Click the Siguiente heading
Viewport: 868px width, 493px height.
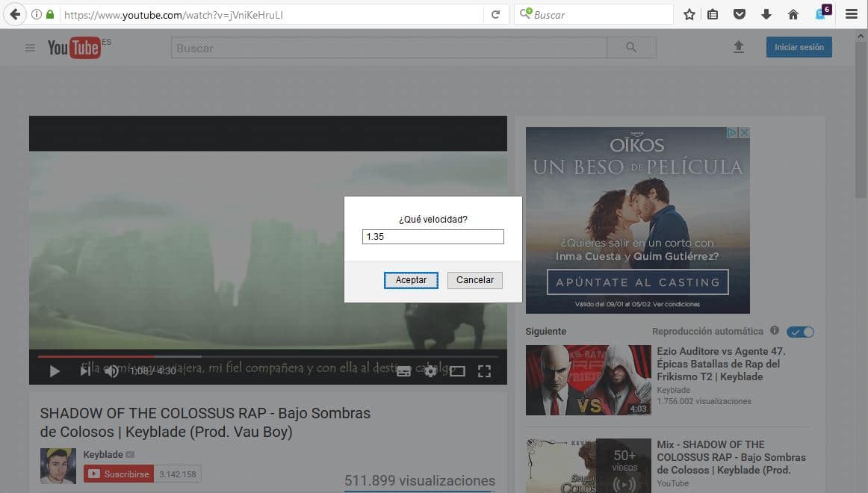[546, 332]
